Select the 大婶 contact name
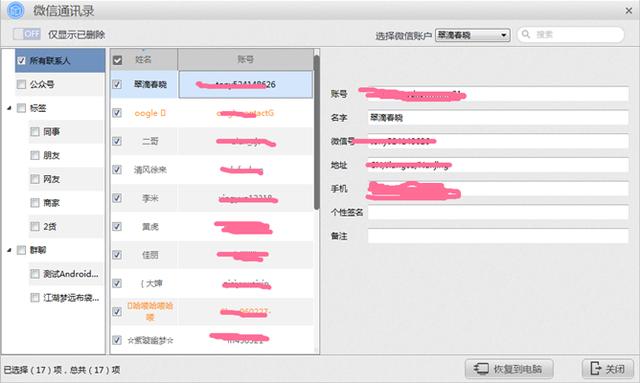Image resolution: width=640 pixels, height=383 pixels. click(151, 283)
